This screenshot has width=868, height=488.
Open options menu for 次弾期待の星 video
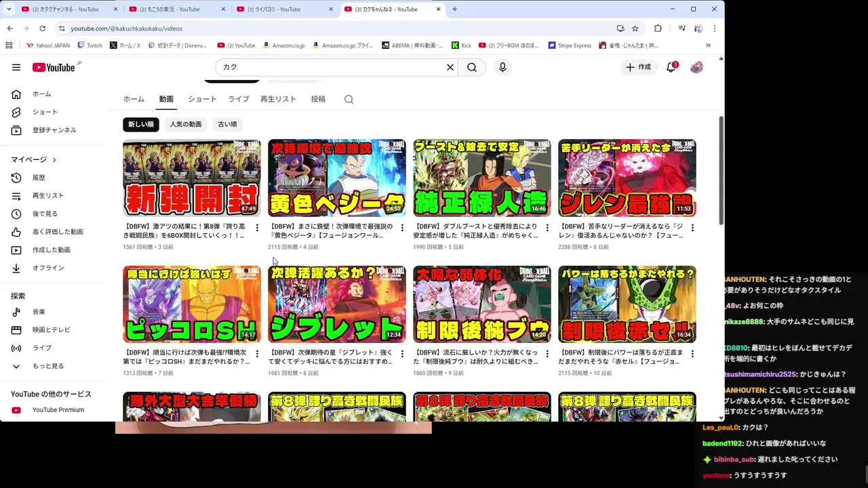[402, 354]
